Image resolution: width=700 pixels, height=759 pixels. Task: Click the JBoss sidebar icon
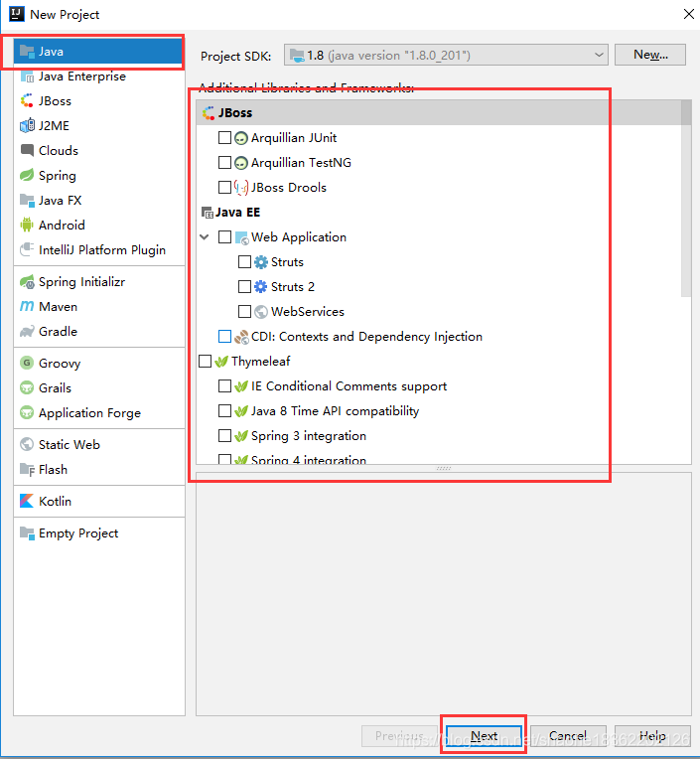tap(27, 101)
